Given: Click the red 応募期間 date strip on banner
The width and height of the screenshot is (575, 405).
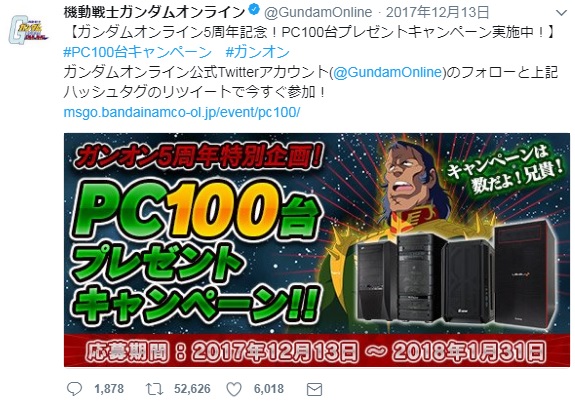Looking at the screenshot, I should pyautogui.click(x=317, y=351).
